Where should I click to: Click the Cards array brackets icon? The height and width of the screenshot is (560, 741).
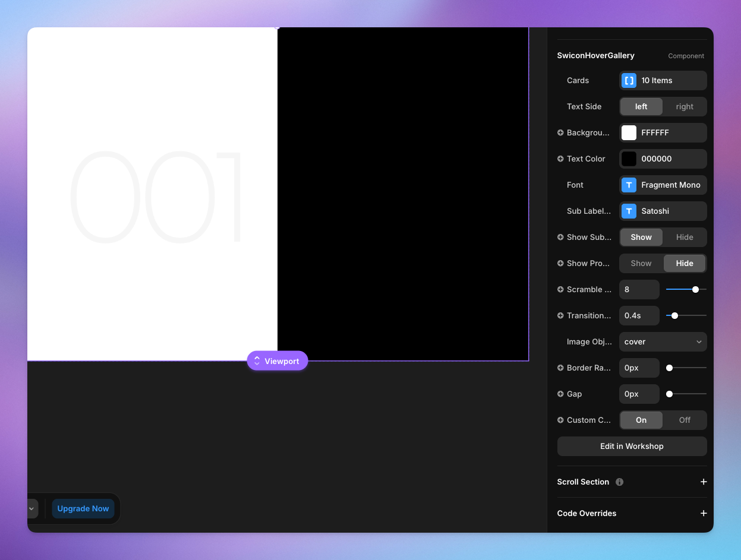(629, 81)
